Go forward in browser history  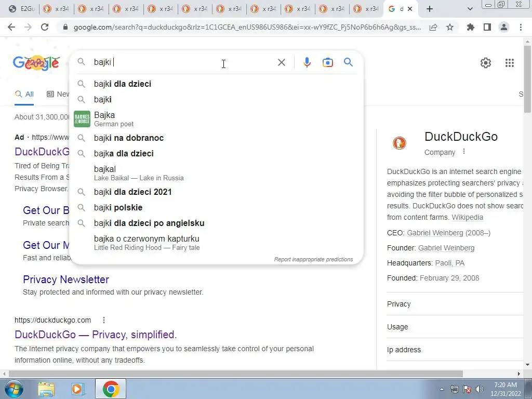click(x=28, y=27)
